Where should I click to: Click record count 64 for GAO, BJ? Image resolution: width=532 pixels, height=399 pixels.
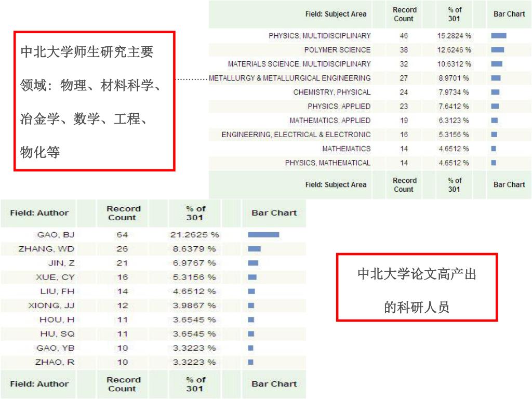(122, 235)
